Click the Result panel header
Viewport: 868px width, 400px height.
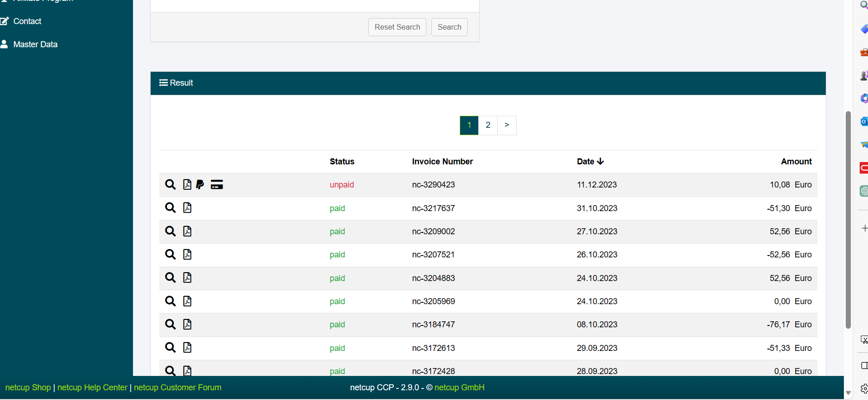[x=488, y=83]
